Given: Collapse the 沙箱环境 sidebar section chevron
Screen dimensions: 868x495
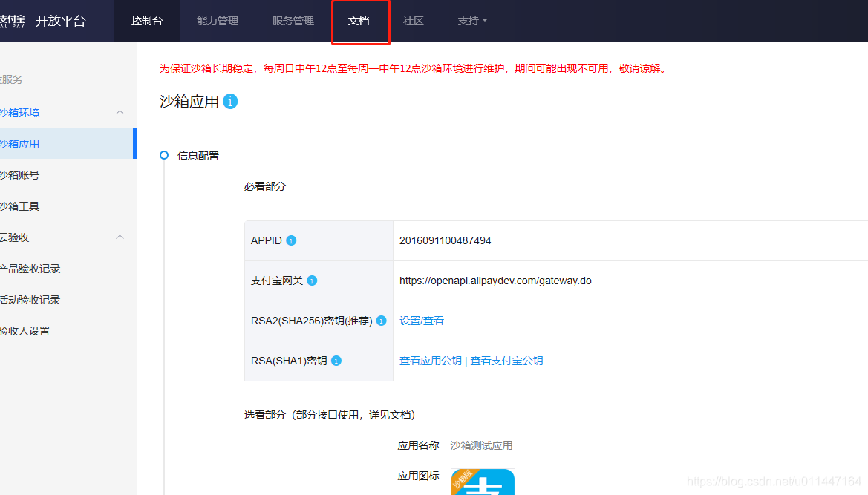Looking at the screenshot, I should point(120,112).
